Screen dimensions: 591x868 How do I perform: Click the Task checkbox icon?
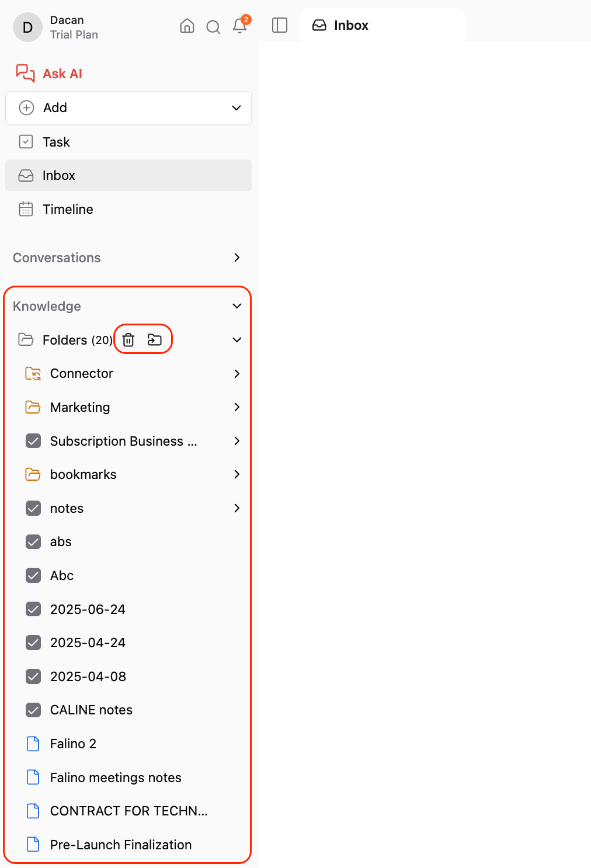click(26, 141)
